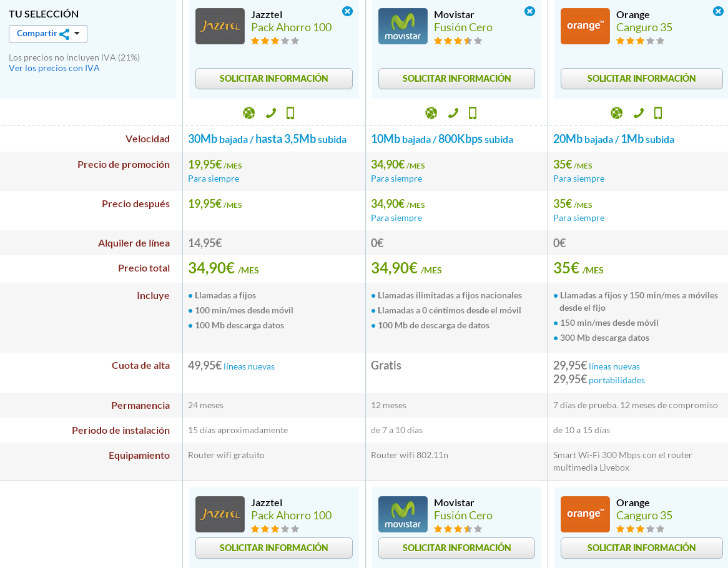Click 'Router wifi gratuito' equipment cell

(x=226, y=455)
